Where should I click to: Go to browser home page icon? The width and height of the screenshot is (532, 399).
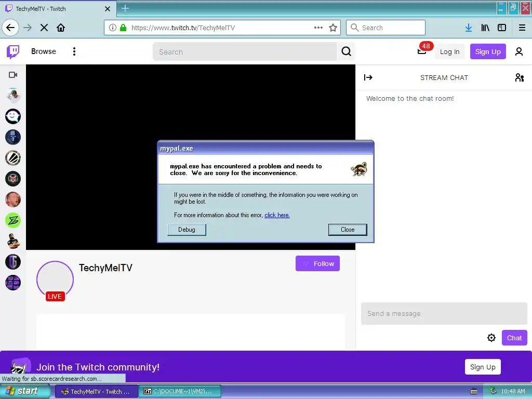[x=61, y=28]
